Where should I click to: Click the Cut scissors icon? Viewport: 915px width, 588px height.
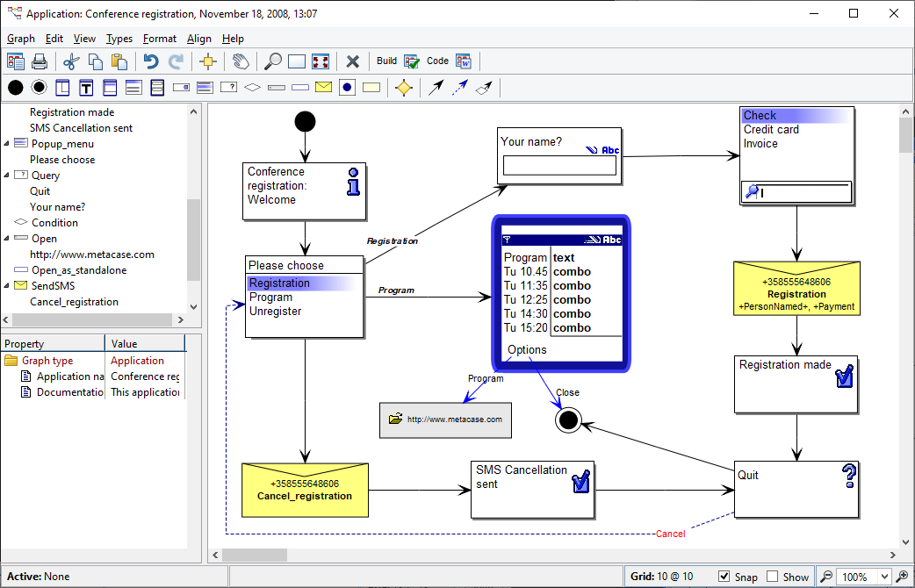[71, 61]
